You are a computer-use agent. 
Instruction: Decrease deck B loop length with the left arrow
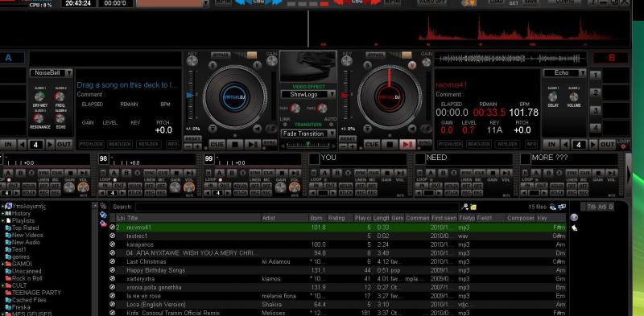coord(565,145)
